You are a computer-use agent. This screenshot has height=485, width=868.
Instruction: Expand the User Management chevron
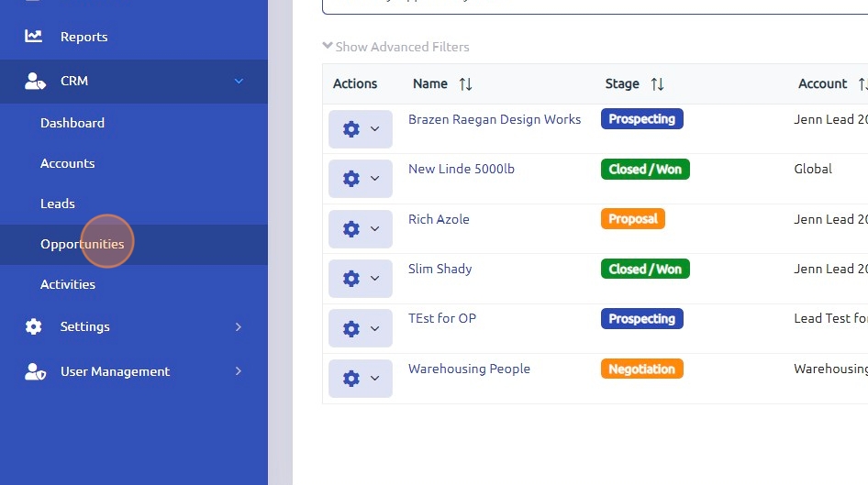pos(239,371)
